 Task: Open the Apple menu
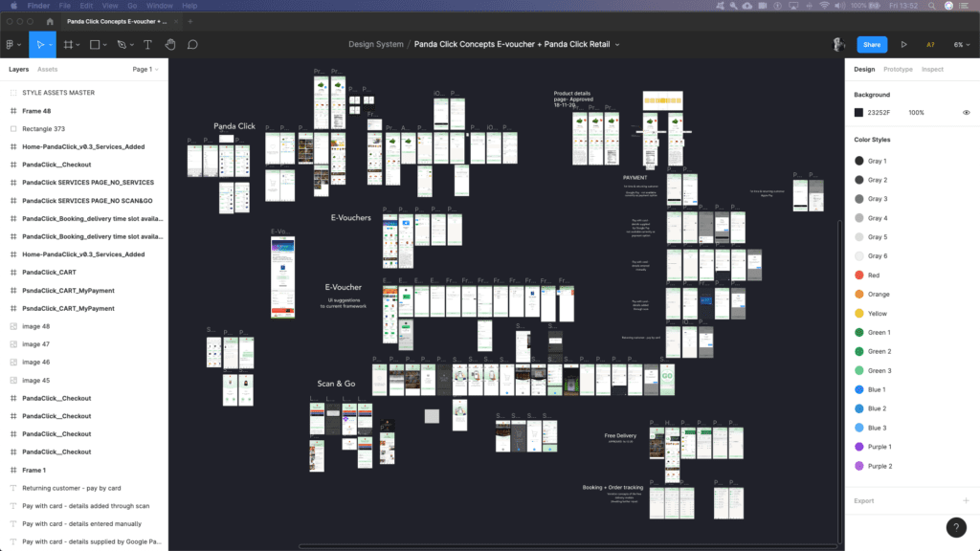(x=13, y=6)
